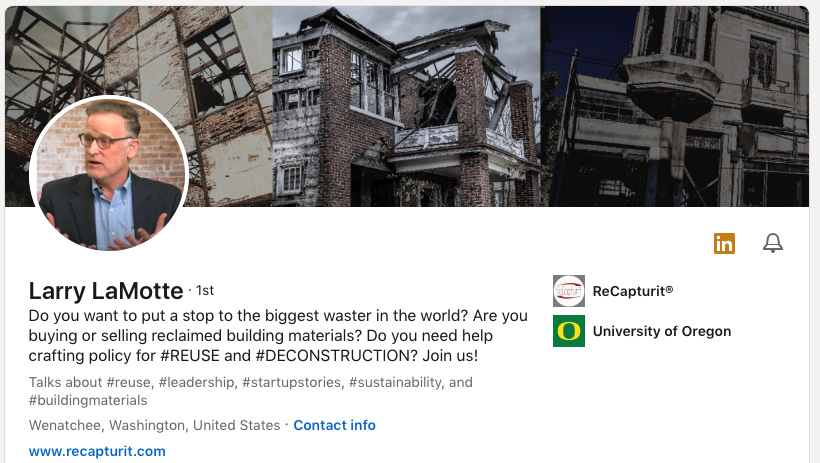Click the notification bell icon
The height and width of the screenshot is (463, 820).
pyautogui.click(x=772, y=243)
